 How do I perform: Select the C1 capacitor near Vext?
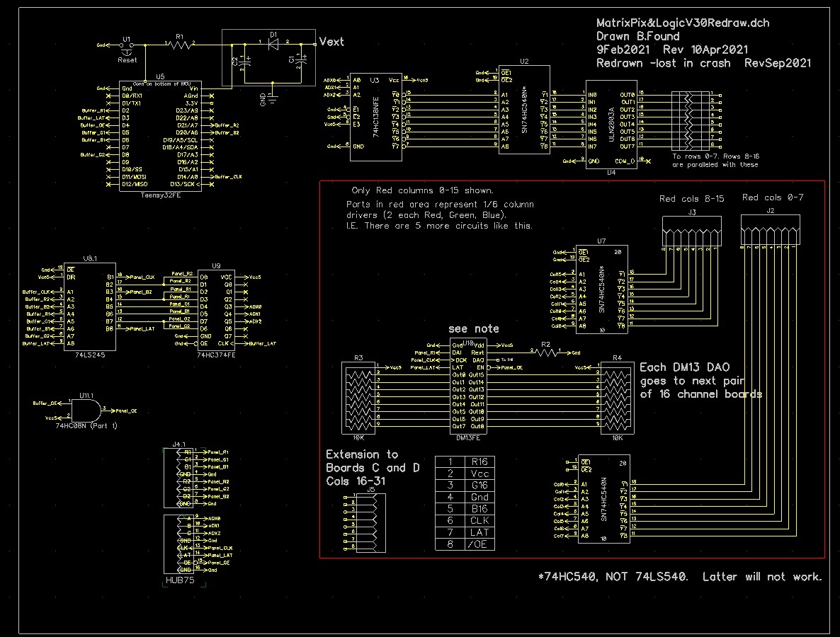click(x=300, y=62)
